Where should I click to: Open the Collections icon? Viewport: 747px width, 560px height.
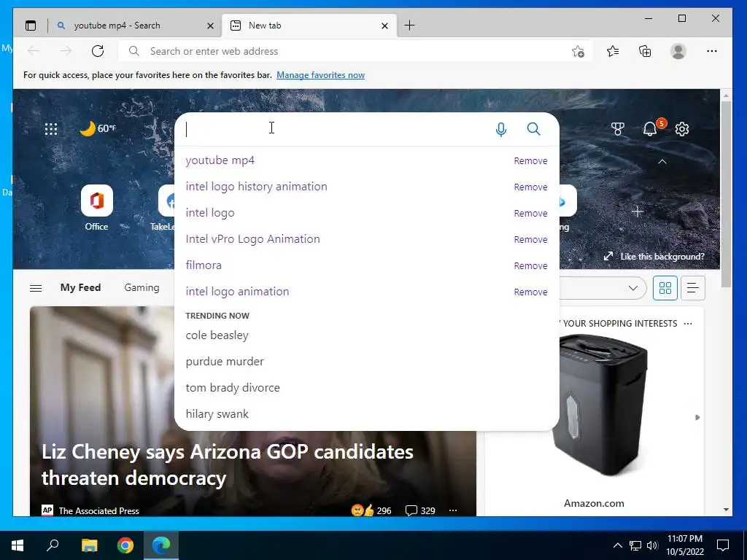tap(645, 51)
